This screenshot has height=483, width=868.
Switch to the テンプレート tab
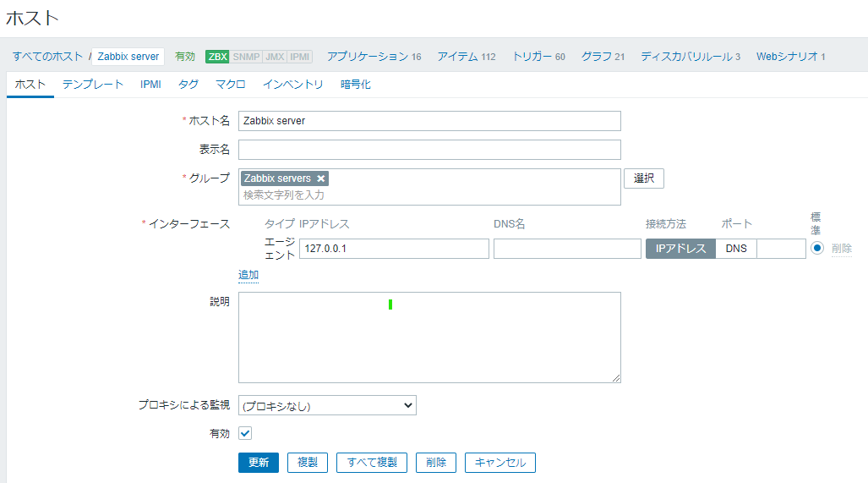pyautogui.click(x=92, y=85)
